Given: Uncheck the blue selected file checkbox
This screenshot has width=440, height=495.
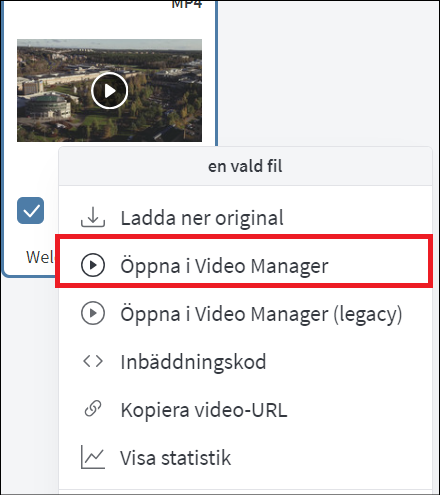Looking at the screenshot, I should click(x=30, y=210).
